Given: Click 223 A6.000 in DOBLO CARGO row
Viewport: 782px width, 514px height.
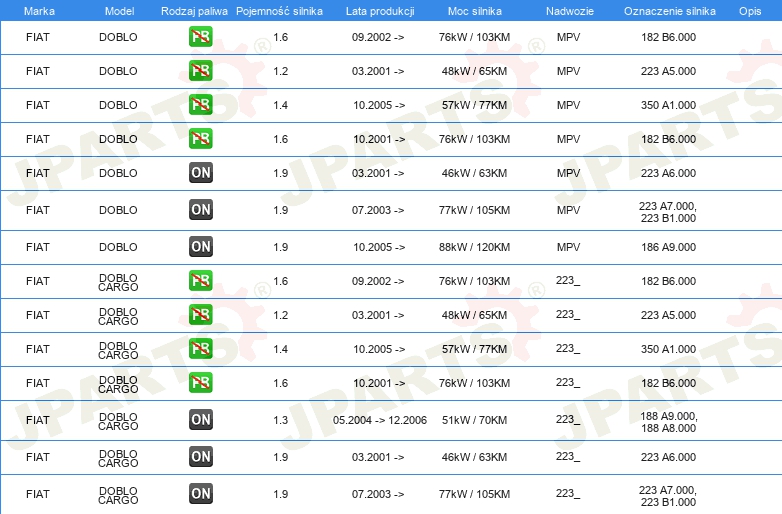Looking at the screenshot, I should coord(668,457).
